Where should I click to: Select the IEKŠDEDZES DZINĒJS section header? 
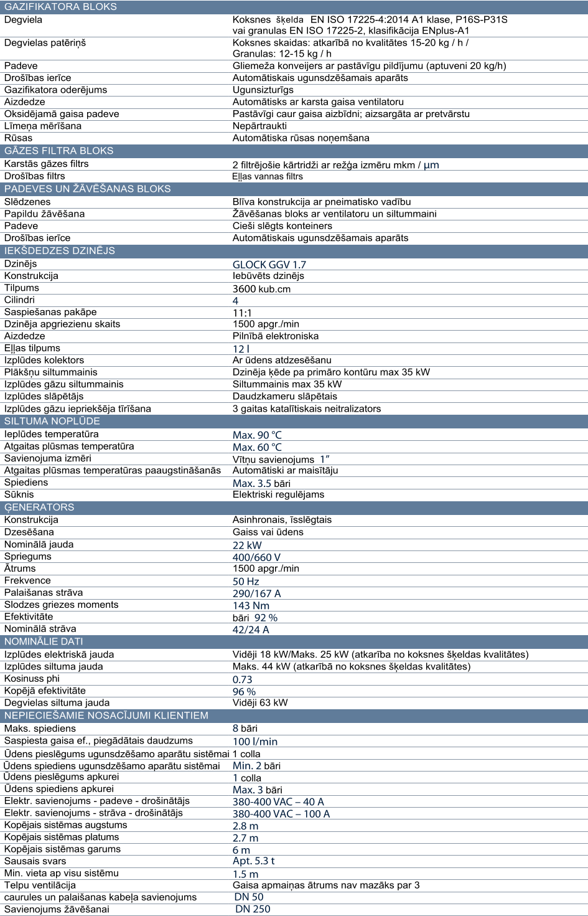point(294,250)
